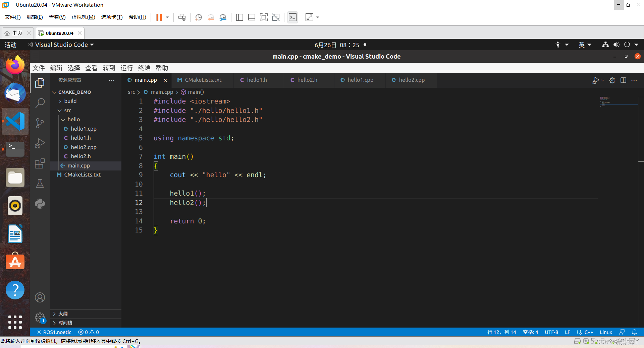This screenshot has width=644, height=348.
Task: Open VMware 虚拟机(M) menu
Action: pyautogui.click(x=83, y=17)
